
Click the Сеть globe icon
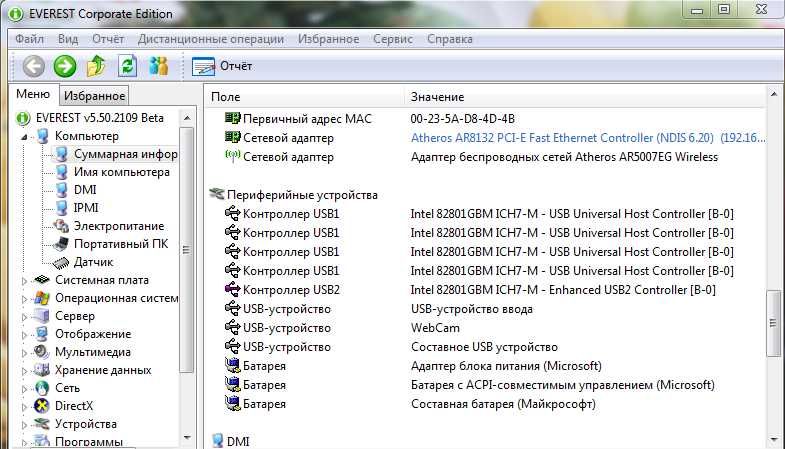42,388
